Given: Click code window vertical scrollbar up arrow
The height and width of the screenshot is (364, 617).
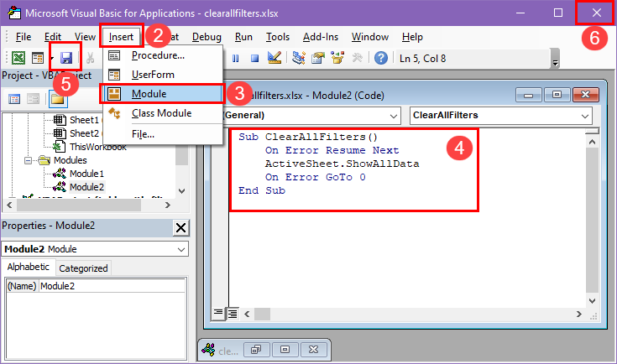Looking at the screenshot, I should pyautogui.click(x=592, y=142).
